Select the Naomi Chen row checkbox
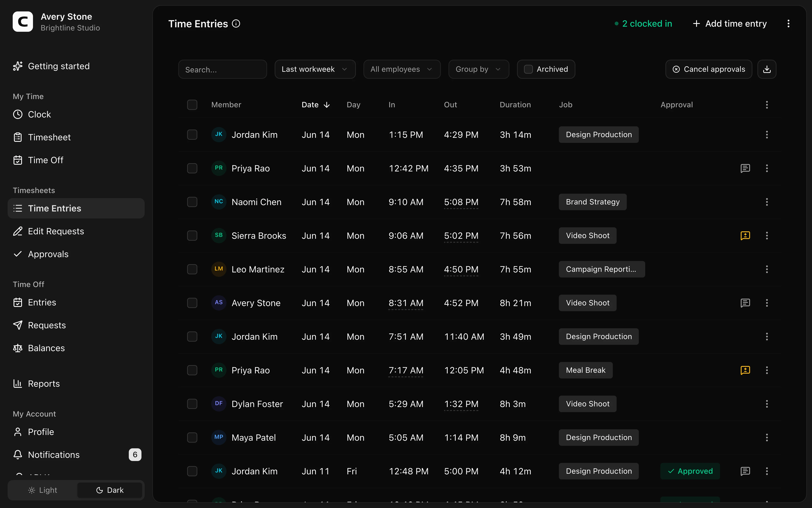 click(192, 202)
